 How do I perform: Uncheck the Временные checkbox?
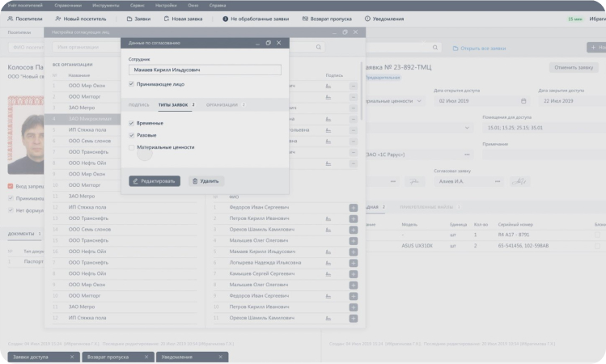tap(131, 123)
